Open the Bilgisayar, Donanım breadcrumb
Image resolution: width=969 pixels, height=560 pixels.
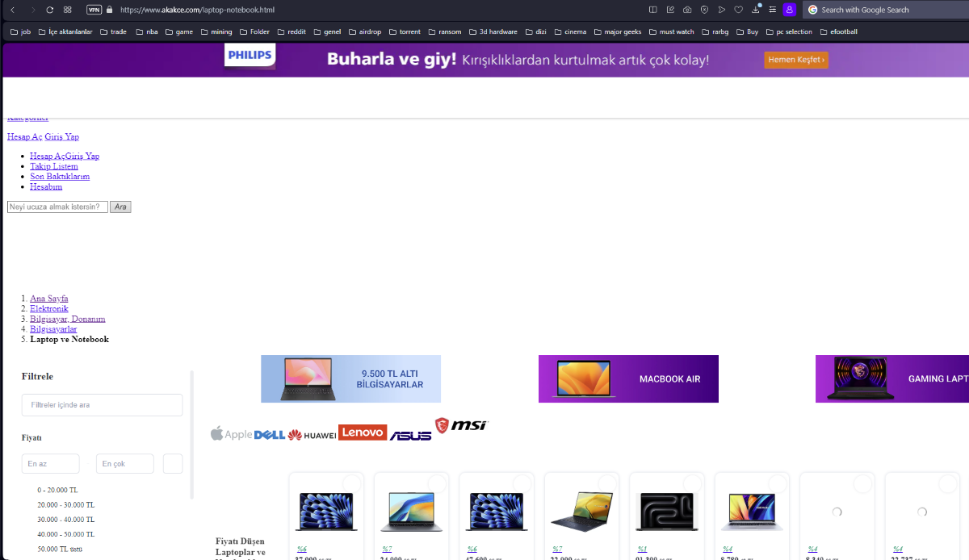coord(68,319)
